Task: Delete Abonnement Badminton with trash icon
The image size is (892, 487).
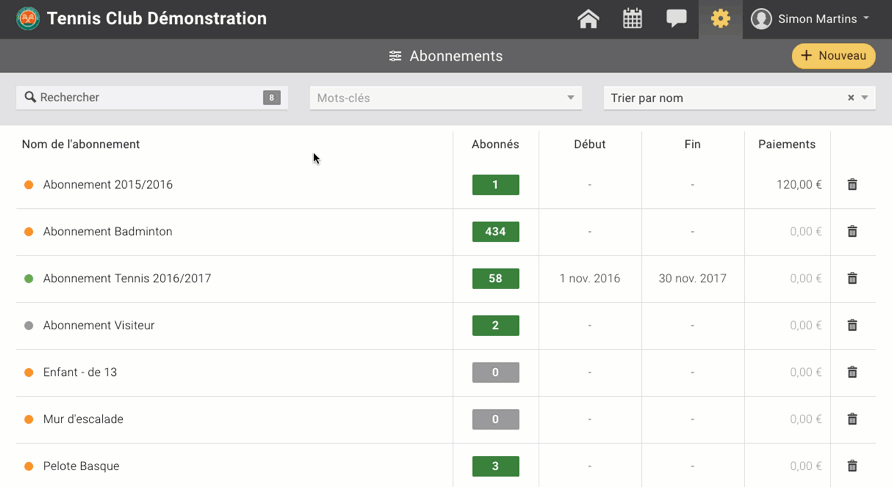Action: pyautogui.click(x=852, y=232)
